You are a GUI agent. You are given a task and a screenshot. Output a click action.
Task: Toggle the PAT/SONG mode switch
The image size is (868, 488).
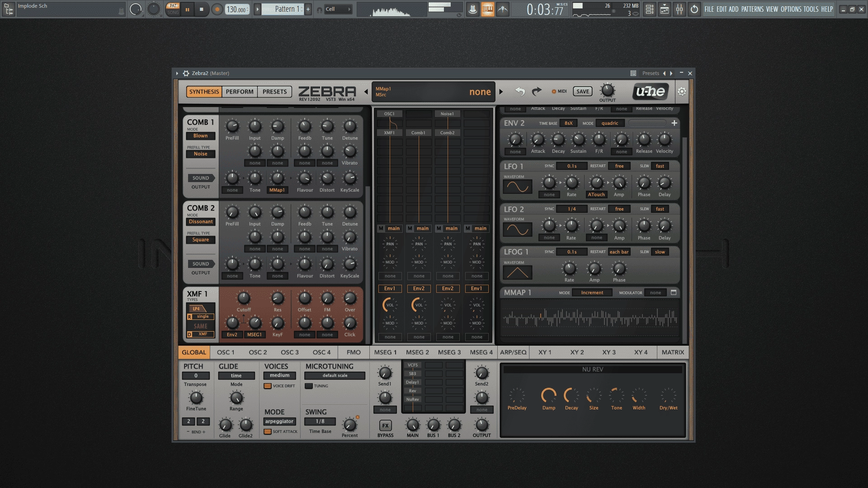(x=173, y=9)
